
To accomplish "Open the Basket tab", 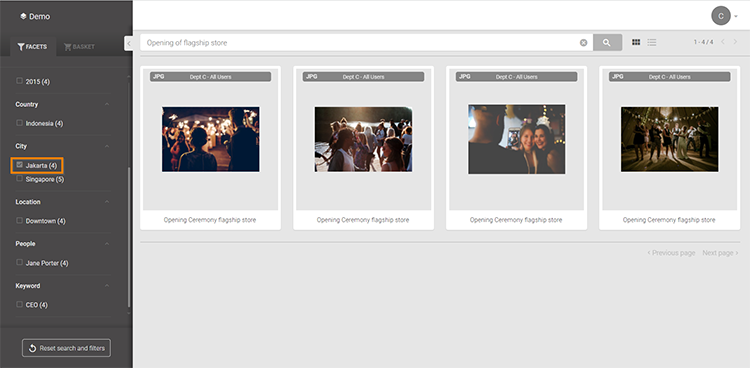I will [x=79, y=47].
